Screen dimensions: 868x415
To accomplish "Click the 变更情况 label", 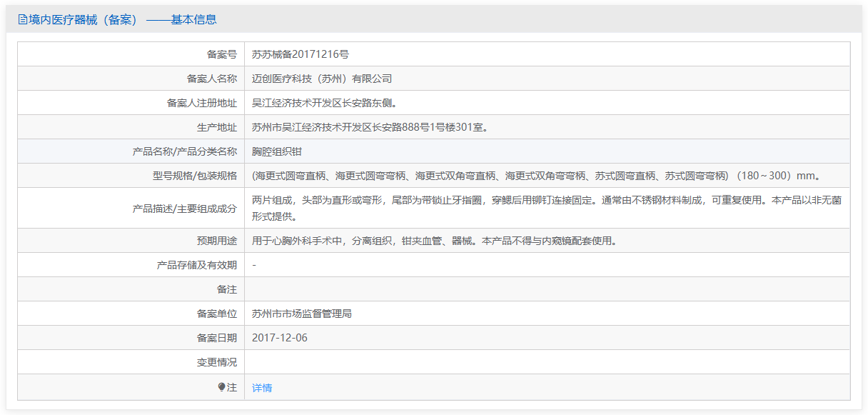I will [x=217, y=362].
